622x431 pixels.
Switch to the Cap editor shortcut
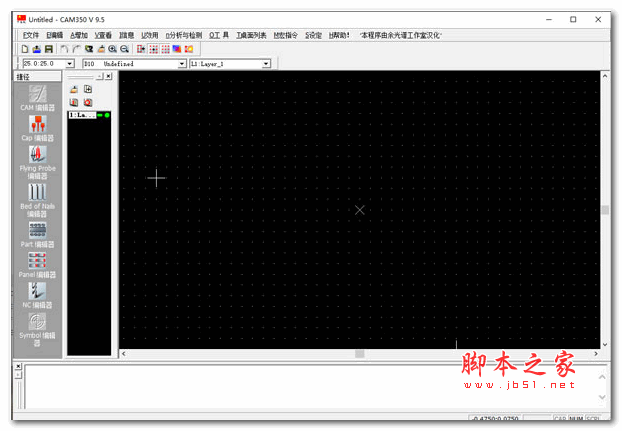[x=37, y=128]
